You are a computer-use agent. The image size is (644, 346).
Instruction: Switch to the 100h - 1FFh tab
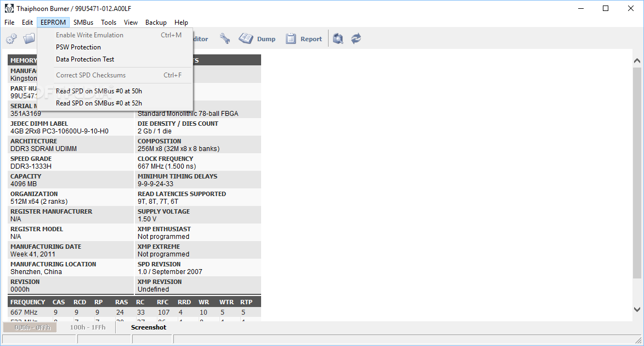tap(88, 327)
